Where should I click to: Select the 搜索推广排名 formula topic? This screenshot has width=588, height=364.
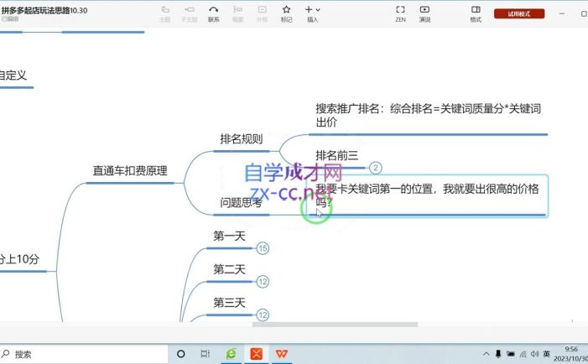pos(428,116)
